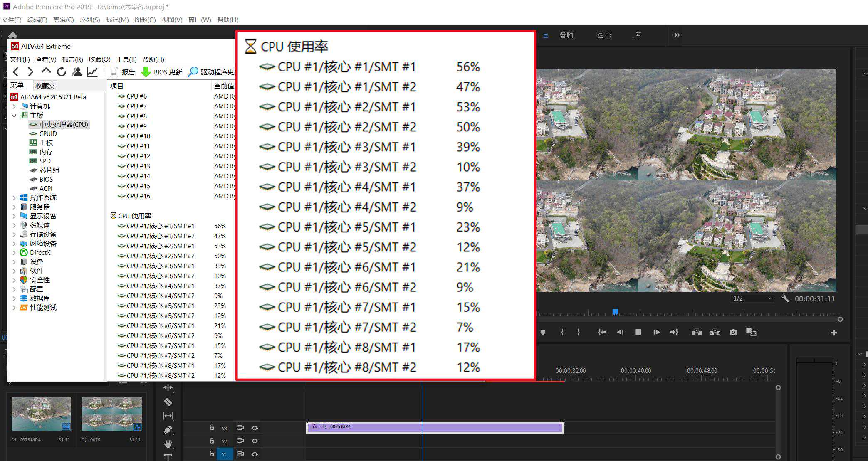The image size is (868, 461).
Task: Expand 操作系统 tree node in AIDA64
Action: (x=14, y=198)
